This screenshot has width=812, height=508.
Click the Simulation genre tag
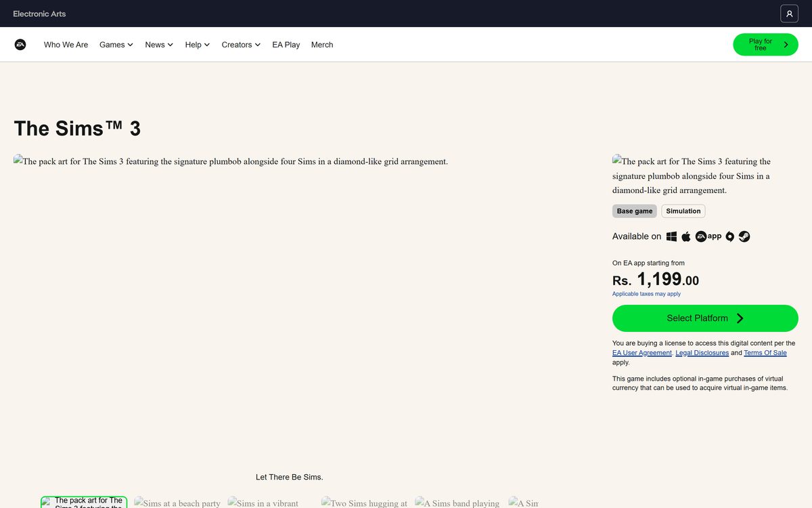click(683, 211)
